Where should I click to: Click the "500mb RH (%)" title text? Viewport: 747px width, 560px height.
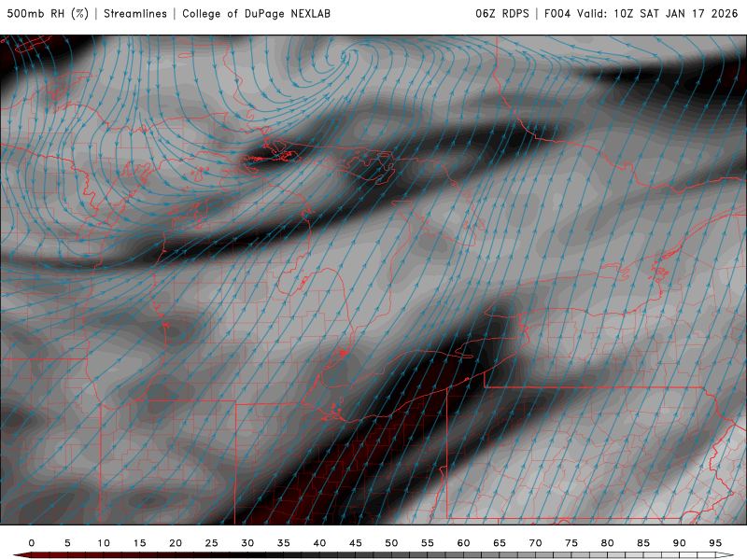coord(48,13)
